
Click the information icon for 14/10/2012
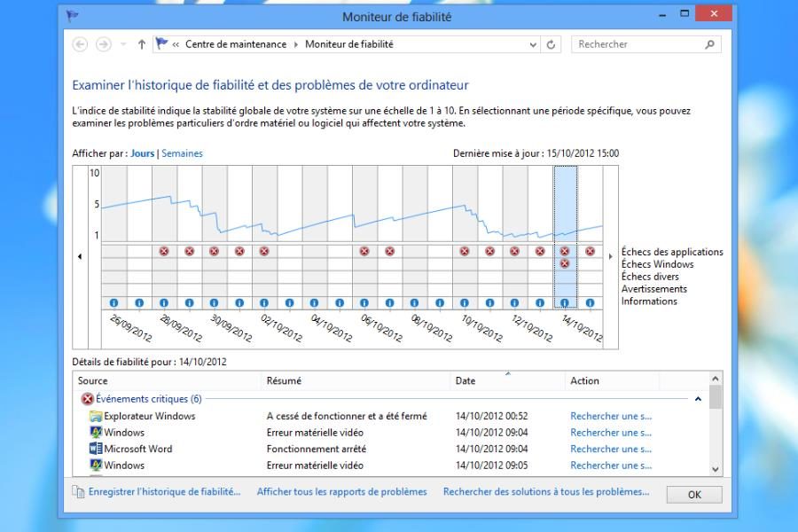point(565,302)
